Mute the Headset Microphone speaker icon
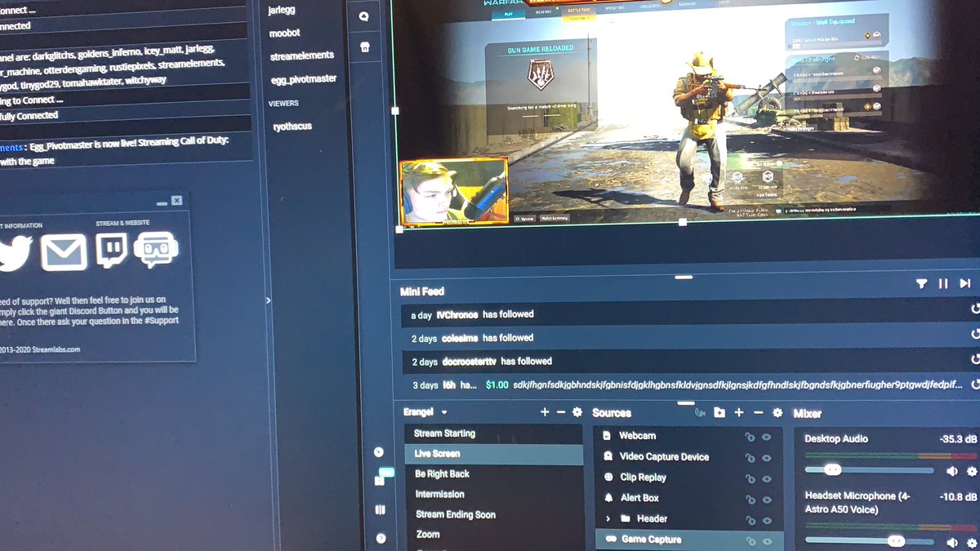The image size is (980, 551). (x=952, y=542)
